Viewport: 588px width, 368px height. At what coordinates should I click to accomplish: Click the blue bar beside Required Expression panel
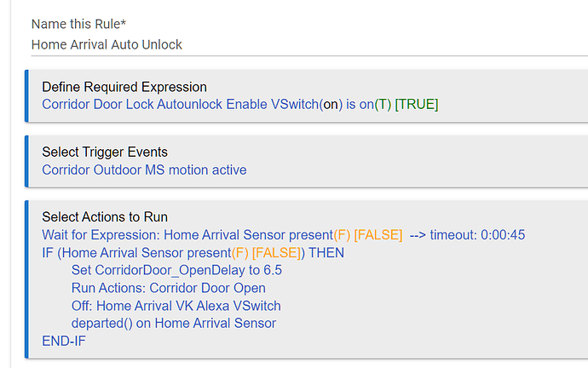[26, 96]
